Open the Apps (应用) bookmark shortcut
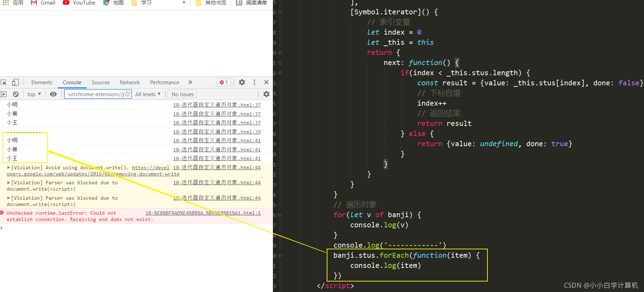Image resolution: width=644 pixels, height=292 pixels. (x=13, y=3)
